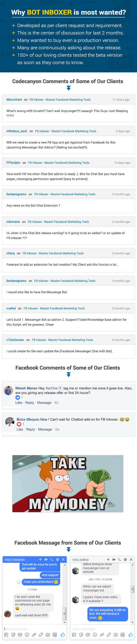Like Nitesh Manav's Facebook comment
Viewport: 137px width, 644px height.
click(x=19, y=402)
